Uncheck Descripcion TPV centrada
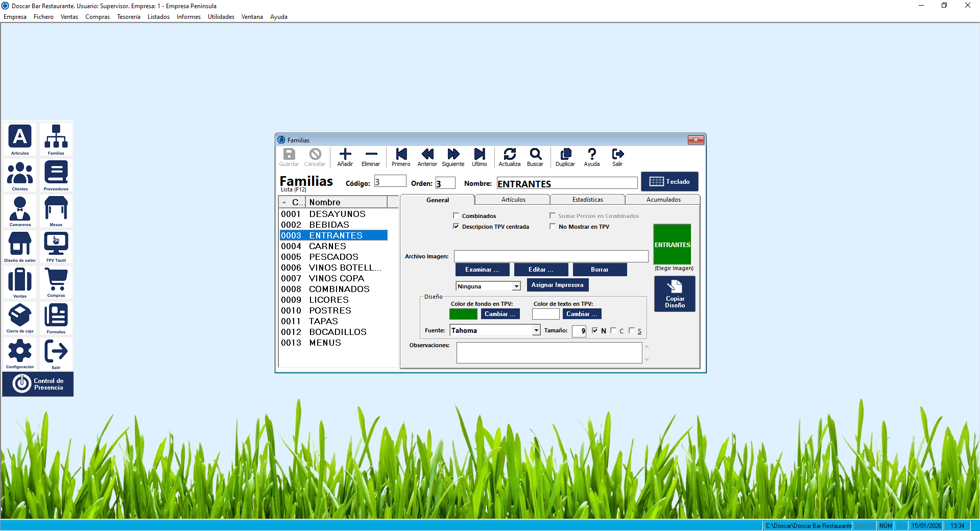Image resolution: width=980 pixels, height=531 pixels. pyautogui.click(x=457, y=227)
